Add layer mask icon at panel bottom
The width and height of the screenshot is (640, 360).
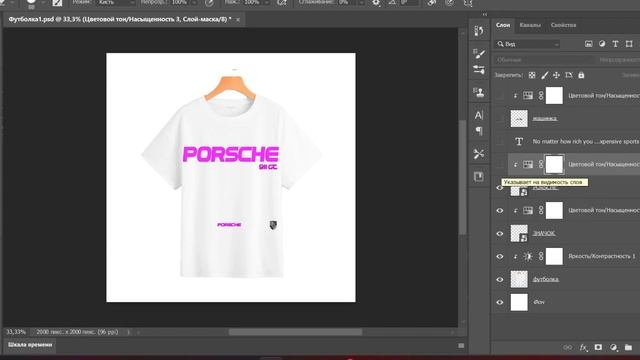pos(598,347)
